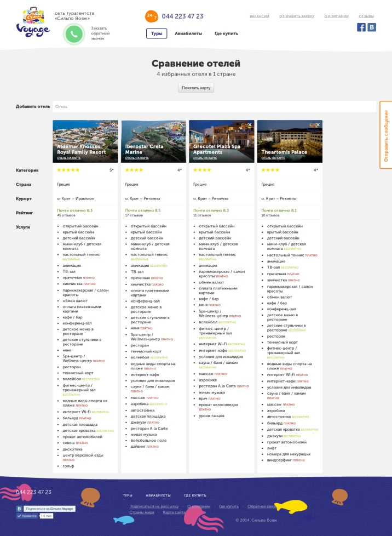Follow the Отправить заявку link
Screen dimensions: 392x536
click(x=297, y=16)
